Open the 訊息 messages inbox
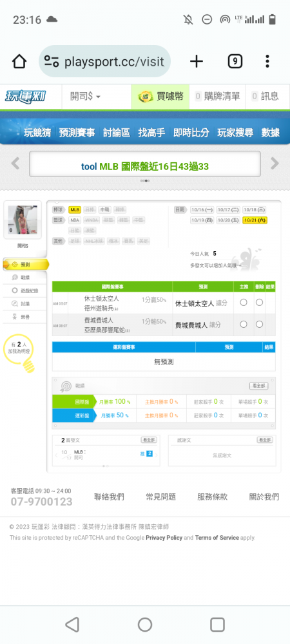The image size is (290, 644). click(x=265, y=97)
